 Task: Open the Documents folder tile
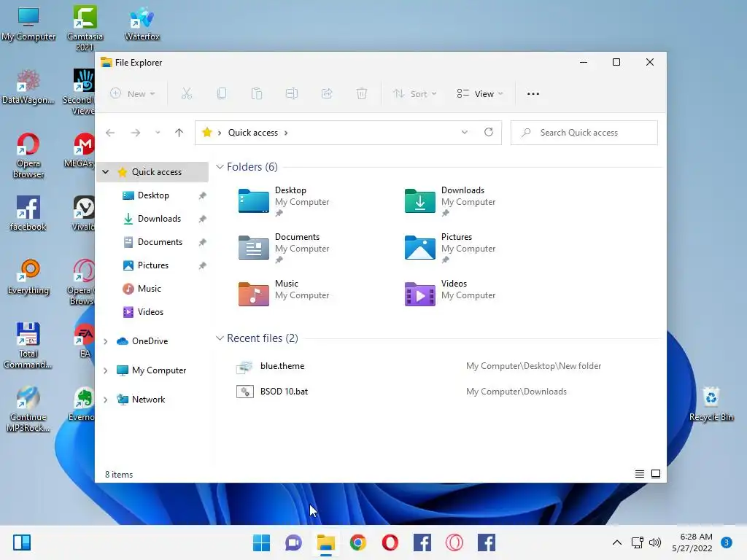coord(284,248)
